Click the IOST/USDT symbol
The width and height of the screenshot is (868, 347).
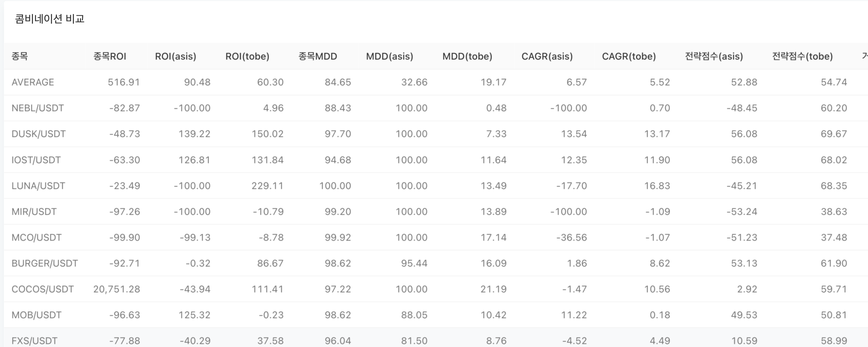36,160
